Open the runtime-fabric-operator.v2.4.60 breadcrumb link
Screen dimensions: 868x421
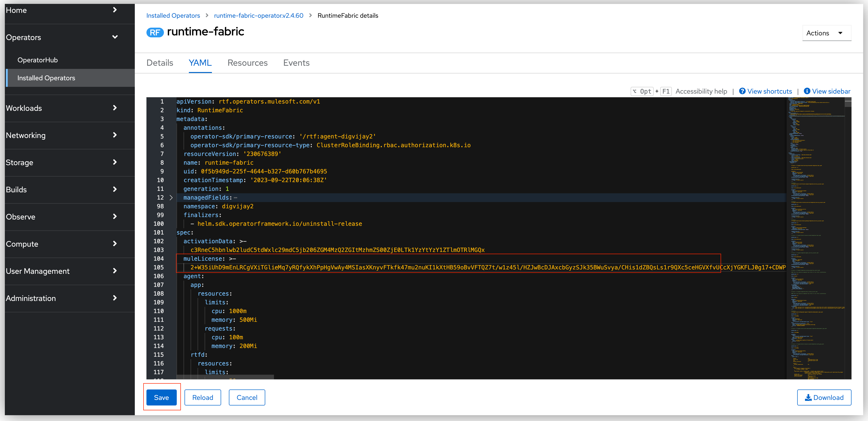[258, 16]
